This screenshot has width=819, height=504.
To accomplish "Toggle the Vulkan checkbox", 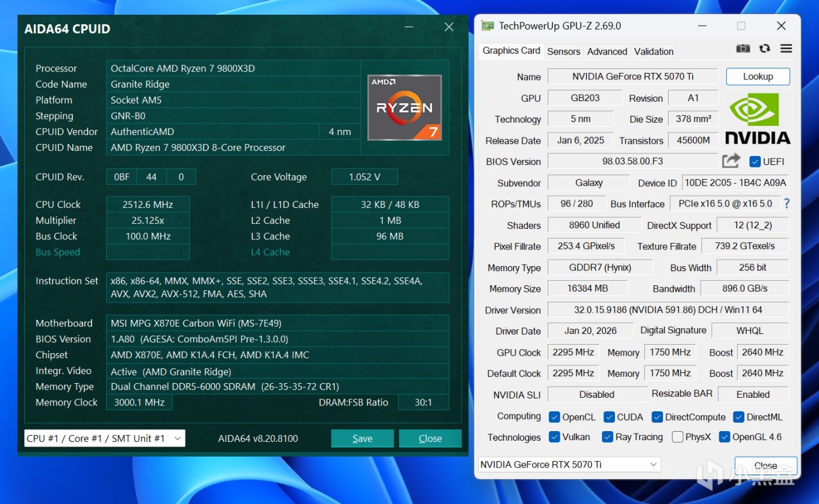I will [x=554, y=437].
